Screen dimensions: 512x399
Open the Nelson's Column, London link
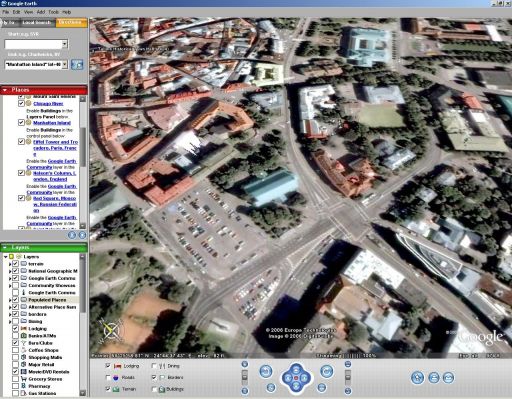point(55,176)
